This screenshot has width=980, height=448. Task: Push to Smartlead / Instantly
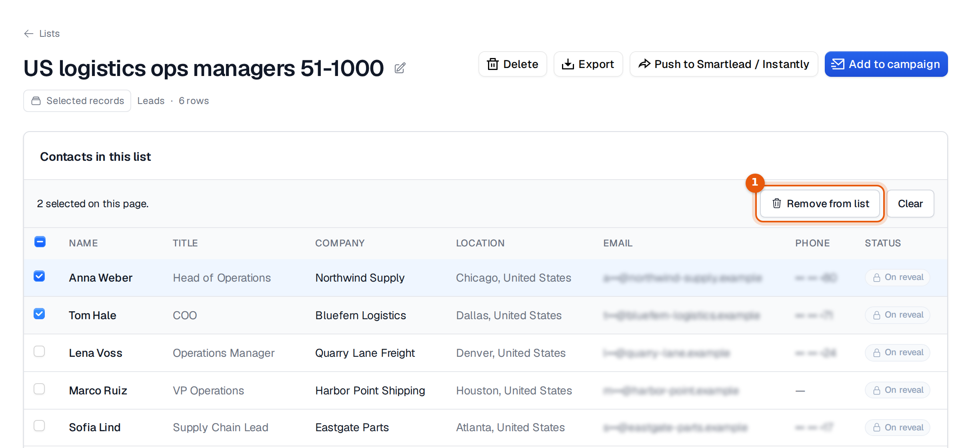[x=724, y=64]
